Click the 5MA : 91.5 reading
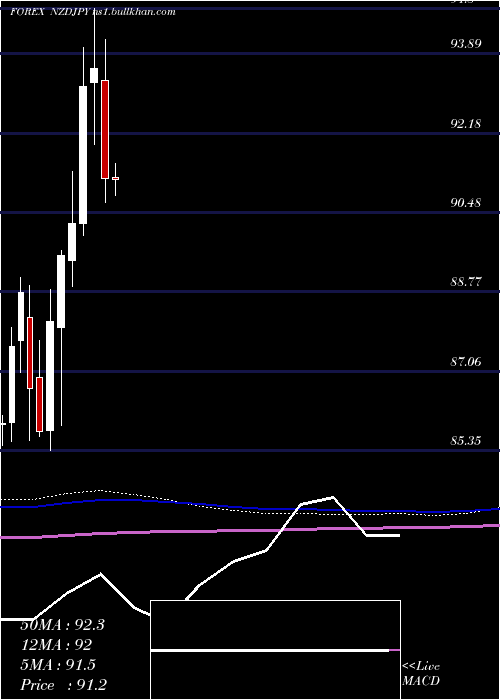The image size is (500, 700). [x=58, y=665]
